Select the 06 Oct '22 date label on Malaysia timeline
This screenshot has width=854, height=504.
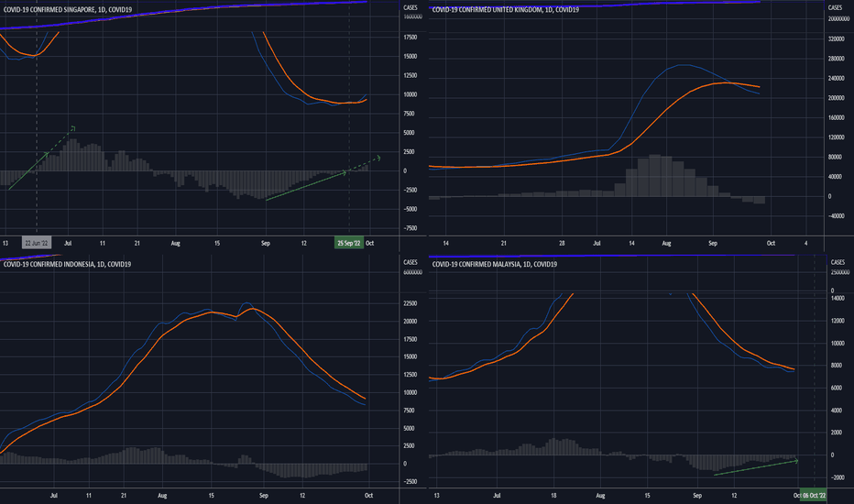point(814,495)
